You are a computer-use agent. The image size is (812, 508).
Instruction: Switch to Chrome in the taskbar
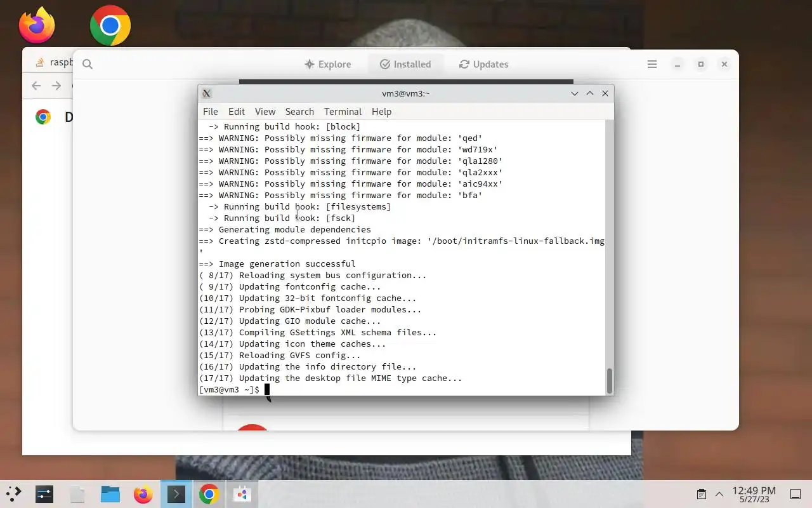209,494
